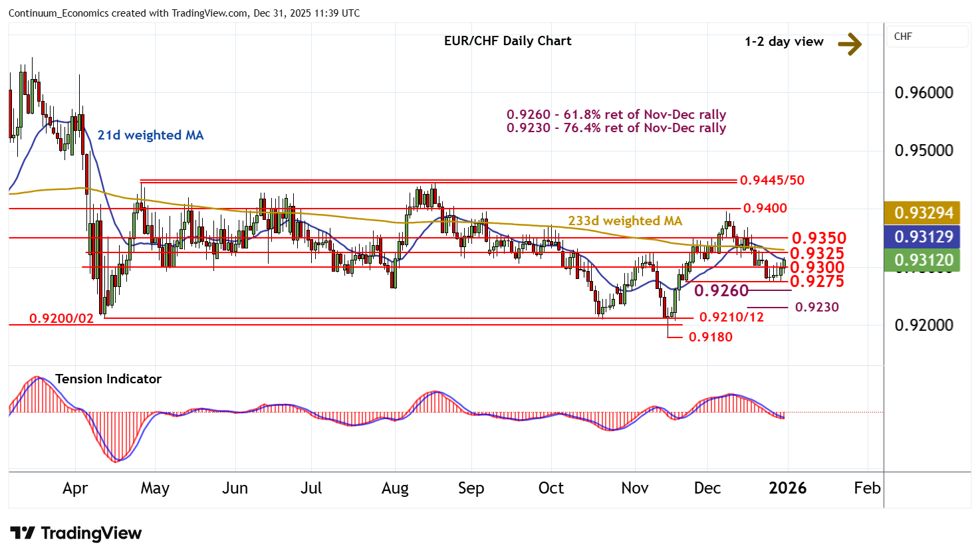Click the 0.9200/02 support label
Screen dimensions: 980x558
point(62,319)
